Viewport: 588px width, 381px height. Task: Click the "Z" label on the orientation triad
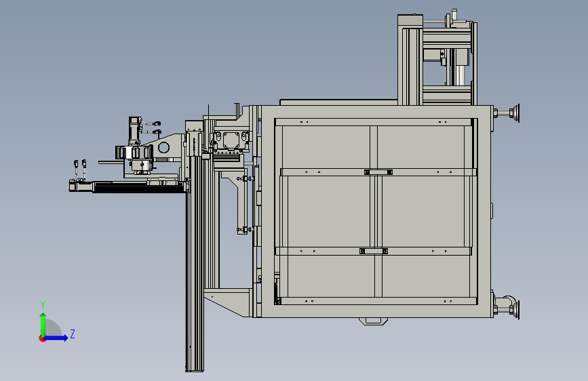73,334
